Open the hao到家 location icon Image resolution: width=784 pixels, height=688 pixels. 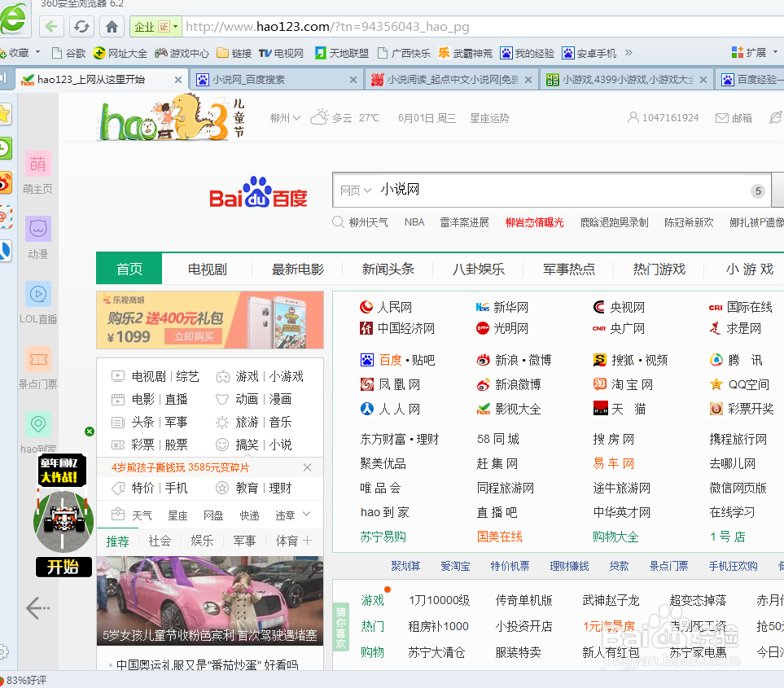click(38, 424)
